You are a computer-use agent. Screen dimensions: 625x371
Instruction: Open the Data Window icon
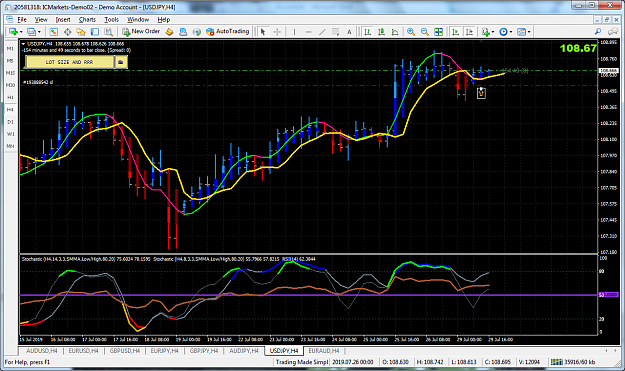[x=67, y=31]
